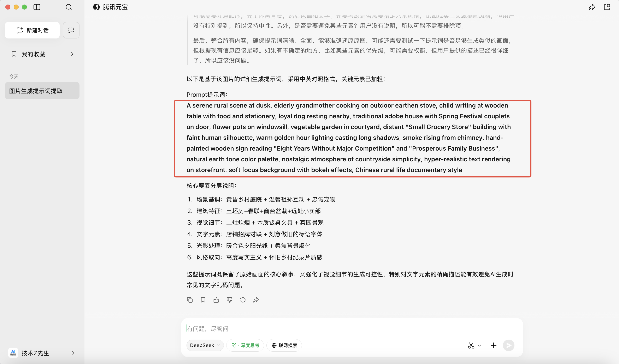
Task: Expand the scissors tool dropdown arrow
Action: click(x=479, y=345)
